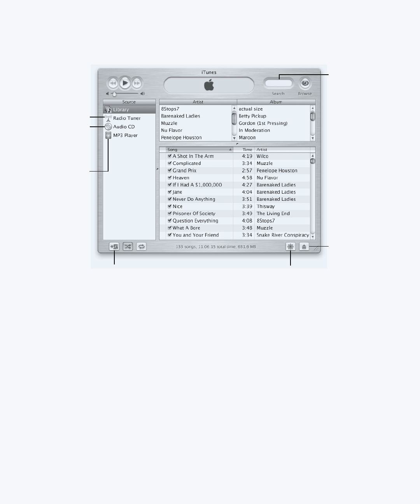Select Nu Flavor in Artist browser
The image size is (420, 504).
tap(196, 130)
